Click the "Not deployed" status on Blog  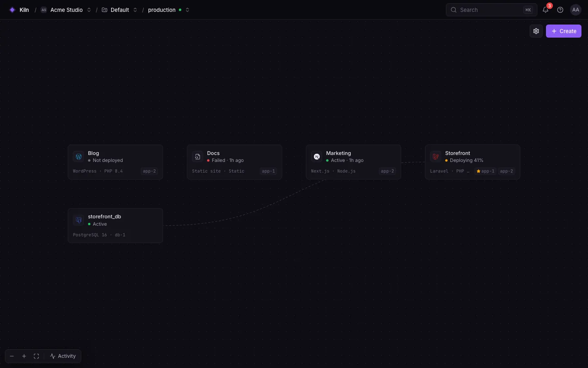108,161
